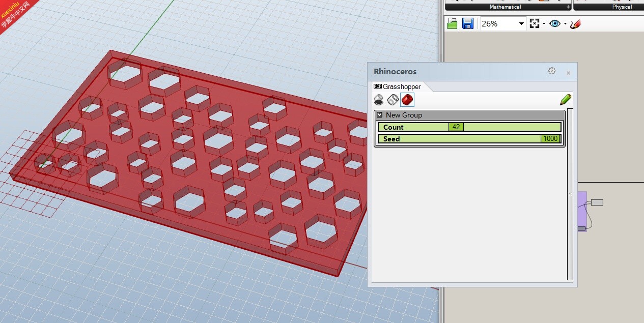
Task: Open the Rhinoceros panel settings gear
Action: [x=552, y=71]
